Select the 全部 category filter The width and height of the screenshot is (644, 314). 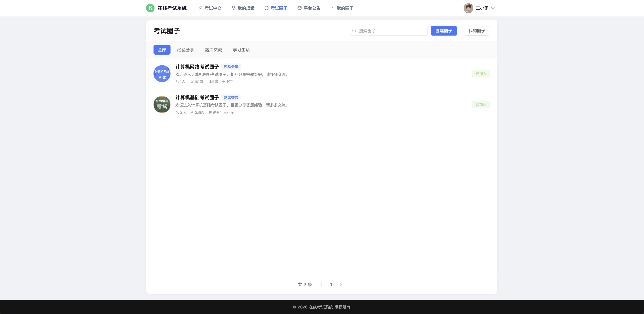(x=162, y=50)
